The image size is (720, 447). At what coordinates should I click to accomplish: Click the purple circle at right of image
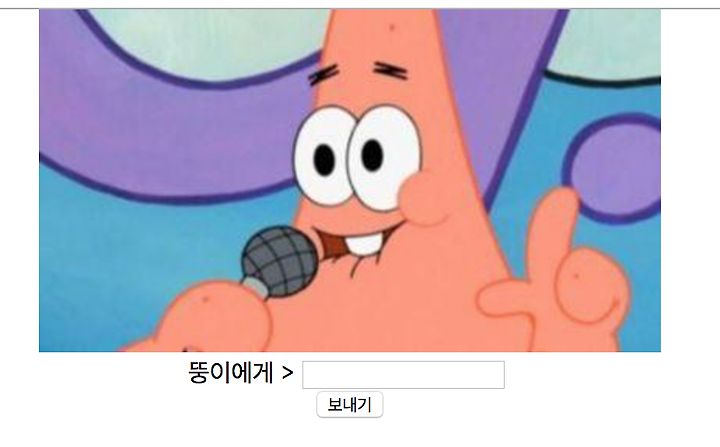613,168
